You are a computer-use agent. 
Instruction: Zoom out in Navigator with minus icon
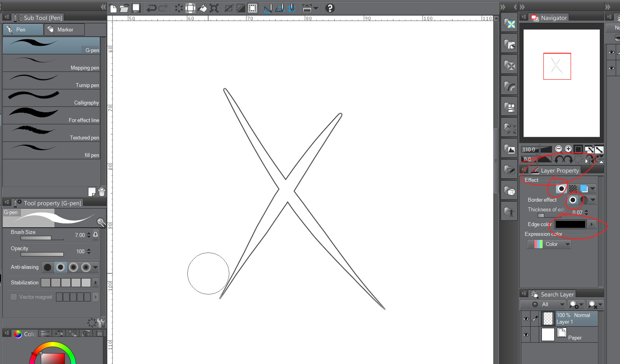pos(559,149)
